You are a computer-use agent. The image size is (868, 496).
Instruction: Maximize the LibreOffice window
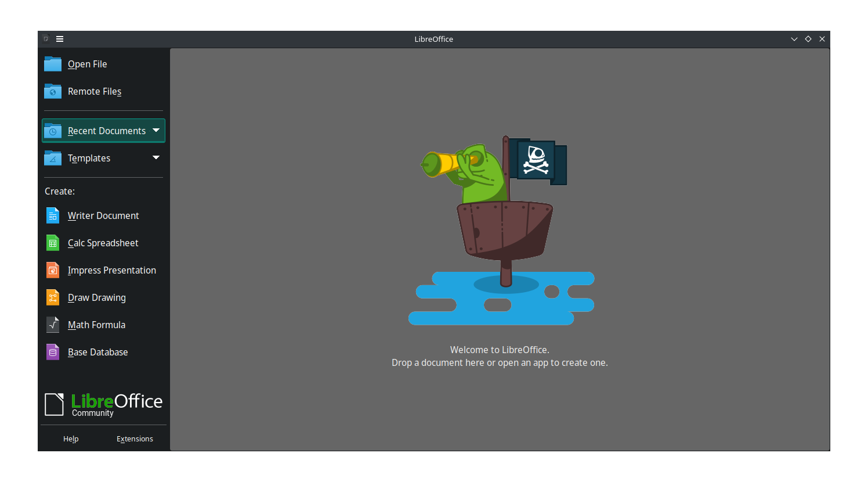click(808, 39)
